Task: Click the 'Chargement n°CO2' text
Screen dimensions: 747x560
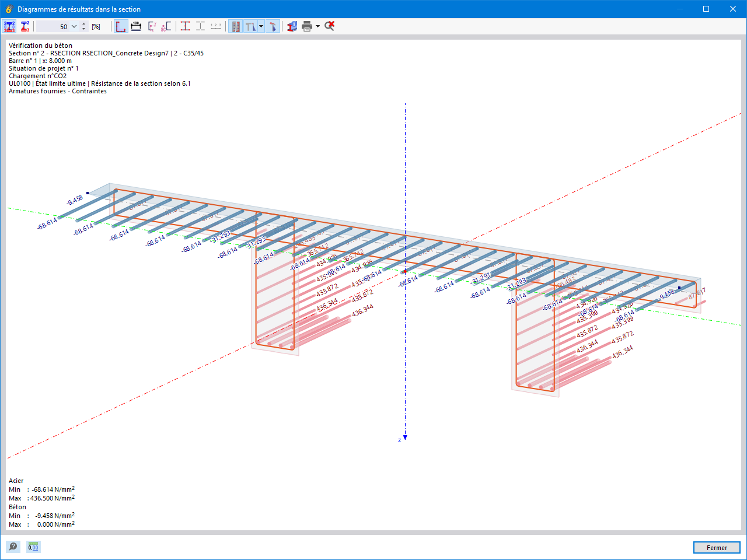Action: pos(38,76)
